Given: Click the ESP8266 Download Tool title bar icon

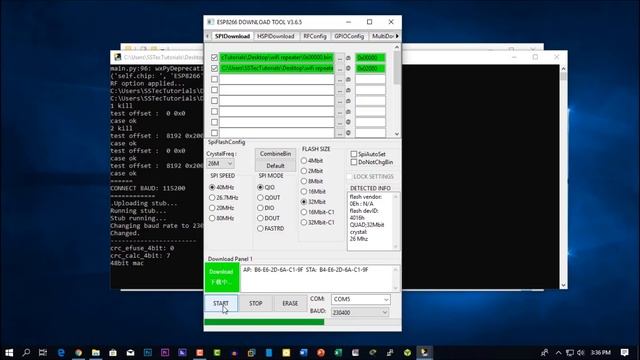Looking at the screenshot, I should tap(210, 22).
